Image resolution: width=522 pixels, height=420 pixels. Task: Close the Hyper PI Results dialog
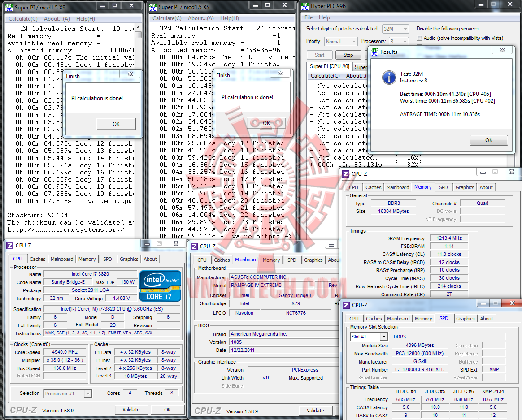point(502,50)
